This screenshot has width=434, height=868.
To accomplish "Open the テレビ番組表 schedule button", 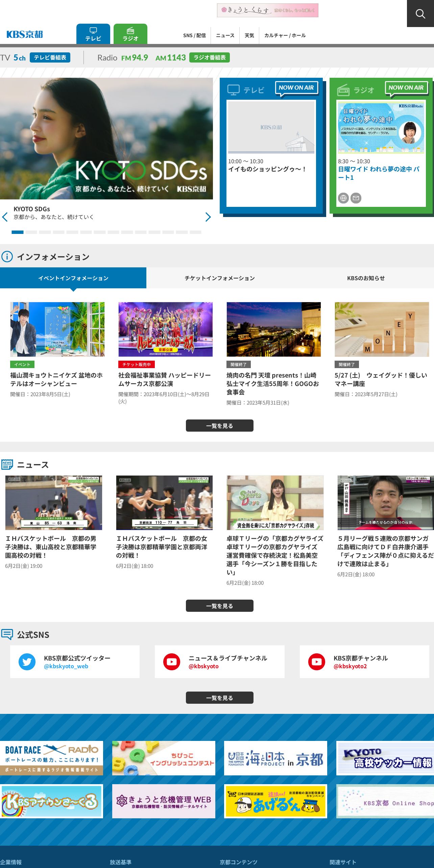I will point(50,57).
